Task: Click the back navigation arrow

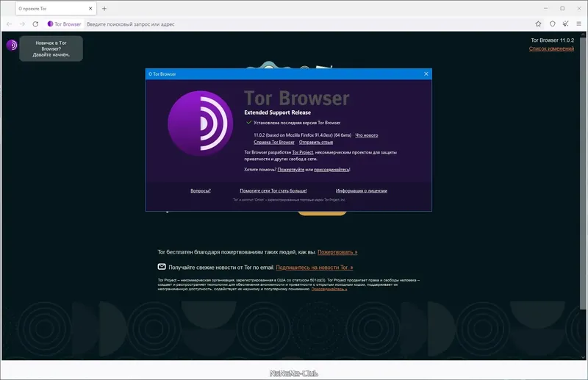Action: pyautogui.click(x=10, y=24)
